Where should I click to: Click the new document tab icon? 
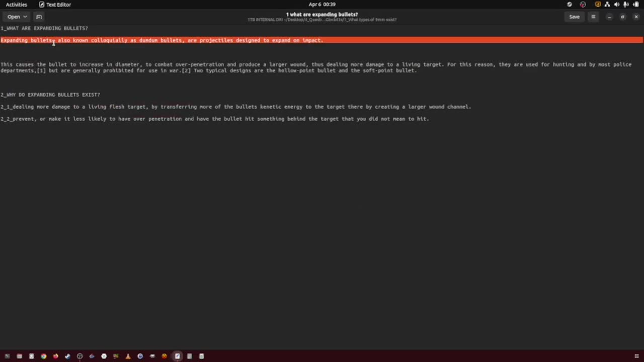(x=39, y=17)
